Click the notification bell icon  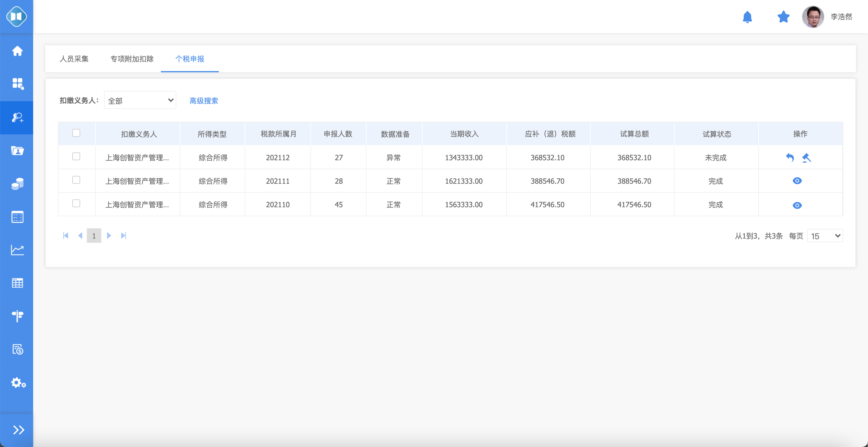point(747,17)
